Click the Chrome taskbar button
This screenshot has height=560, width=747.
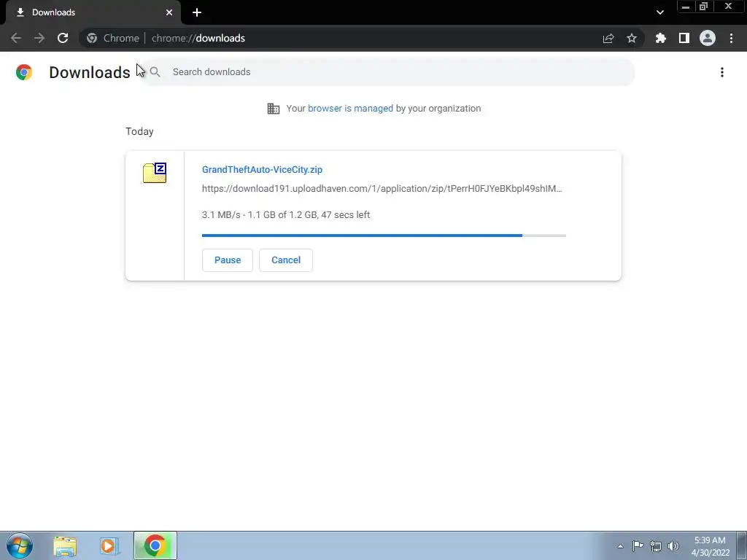coord(155,545)
